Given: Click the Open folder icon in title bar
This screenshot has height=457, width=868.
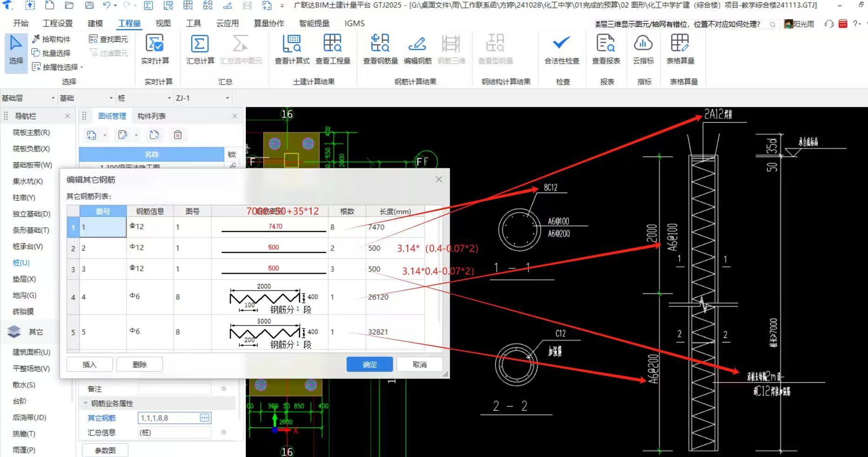Looking at the screenshot, I should click(x=69, y=6).
